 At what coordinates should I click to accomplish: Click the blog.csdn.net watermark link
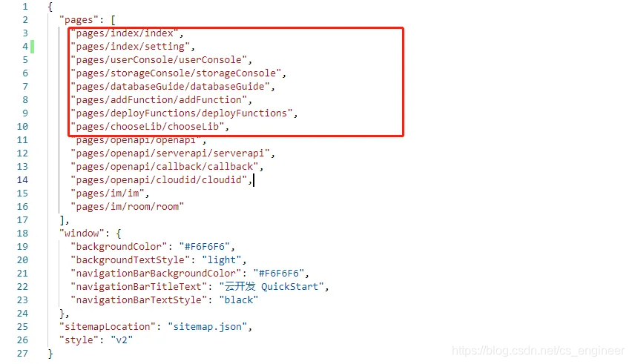pos(538,351)
